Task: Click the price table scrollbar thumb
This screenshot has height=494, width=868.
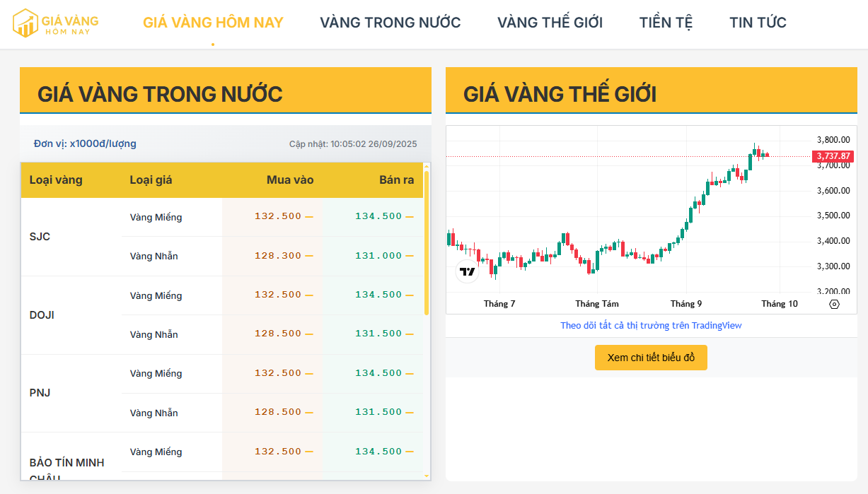Action: pyautogui.click(x=427, y=240)
